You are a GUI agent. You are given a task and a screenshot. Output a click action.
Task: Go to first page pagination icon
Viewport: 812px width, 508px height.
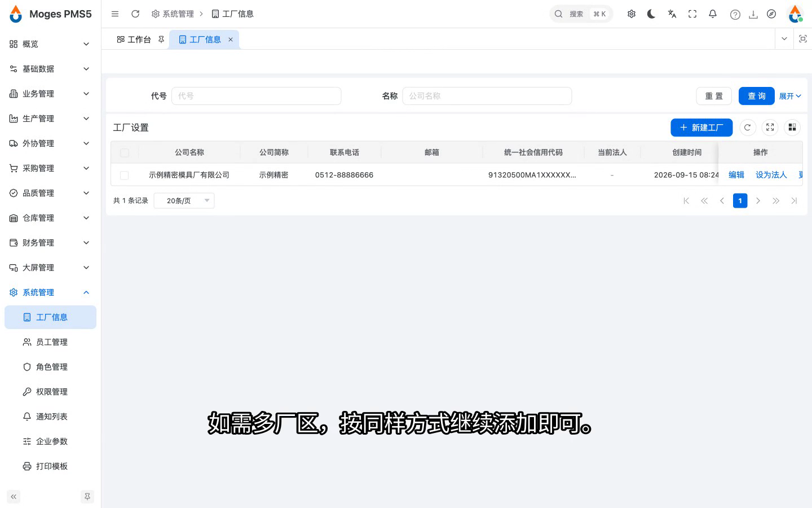click(686, 201)
